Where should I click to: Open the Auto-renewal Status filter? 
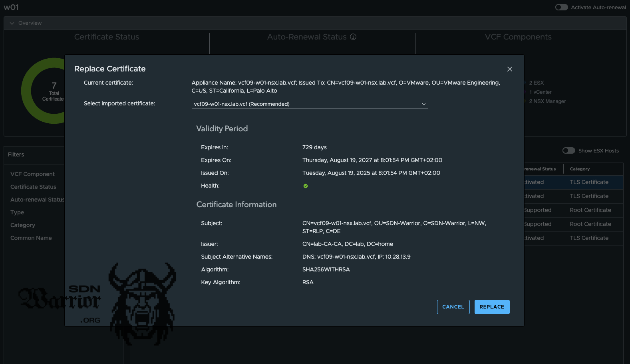tap(37, 200)
